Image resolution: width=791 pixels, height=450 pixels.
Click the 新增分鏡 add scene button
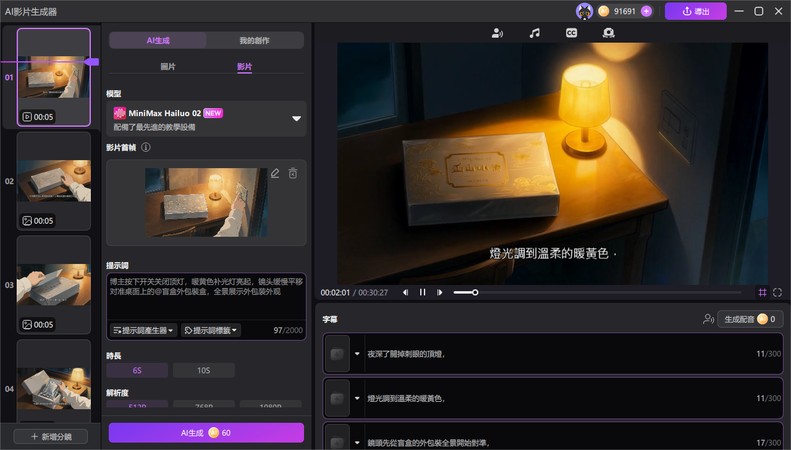click(x=51, y=436)
